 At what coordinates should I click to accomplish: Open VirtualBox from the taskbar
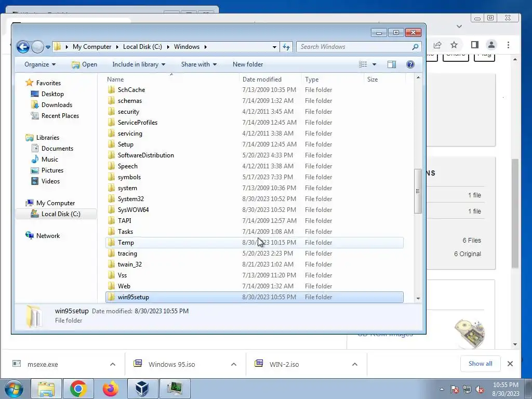click(142, 389)
